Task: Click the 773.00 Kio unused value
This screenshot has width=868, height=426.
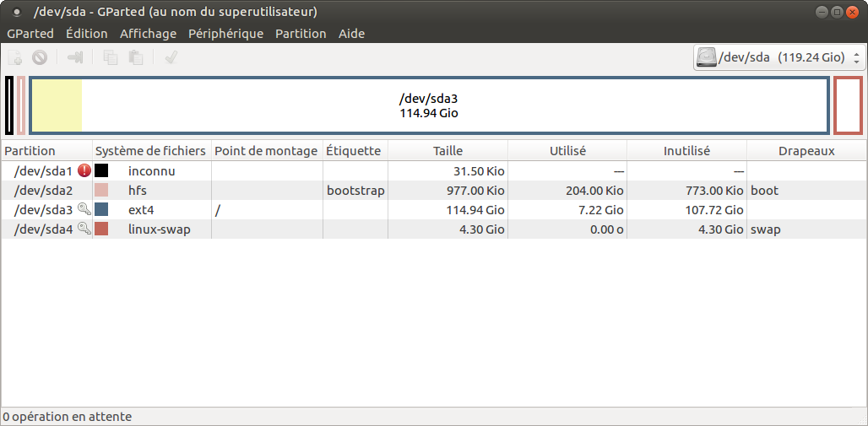Action: pyautogui.click(x=714, y=191)
